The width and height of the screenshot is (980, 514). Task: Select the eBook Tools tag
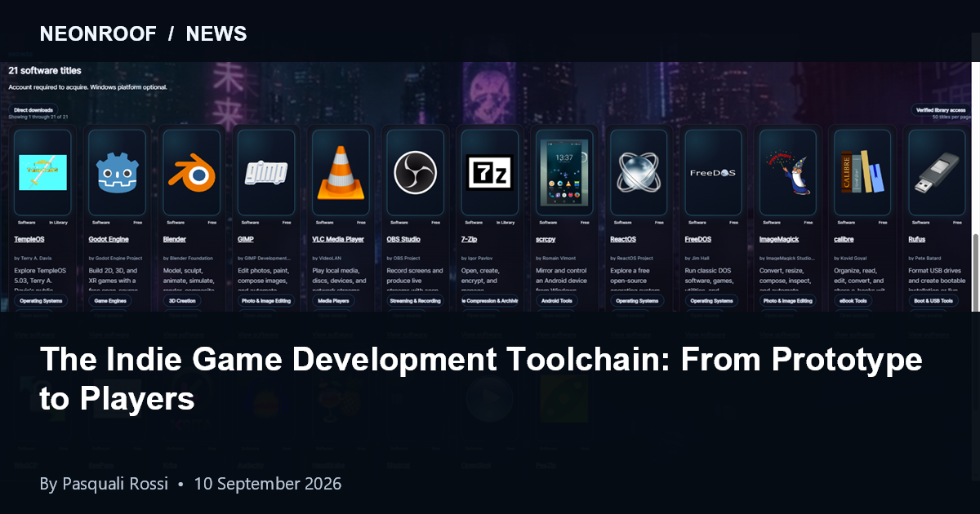855,300
